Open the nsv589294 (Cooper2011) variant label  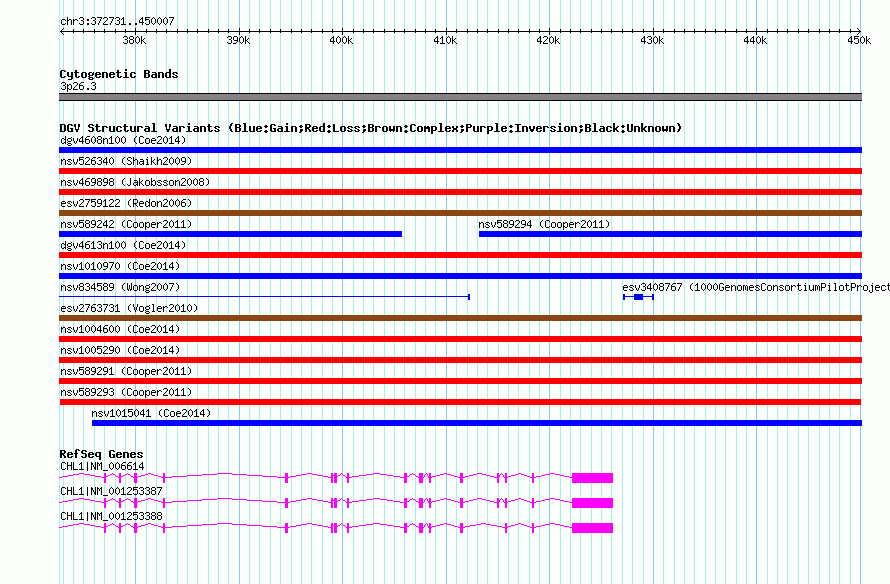pos(544,224)
